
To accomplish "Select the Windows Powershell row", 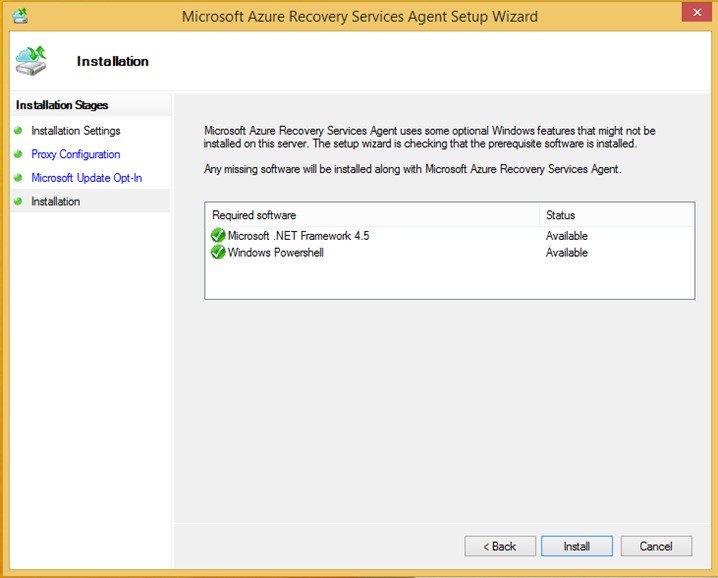I will [450, 252].
